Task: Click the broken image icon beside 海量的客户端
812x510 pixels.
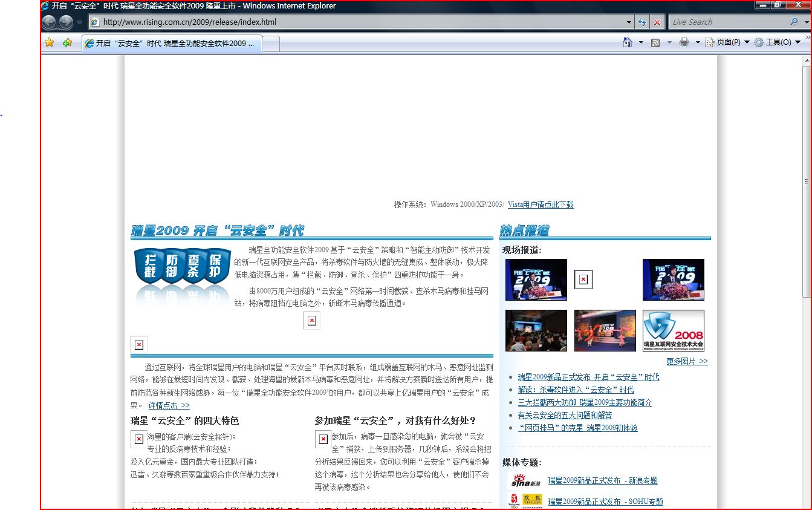Action: click(x=139, y=439)
